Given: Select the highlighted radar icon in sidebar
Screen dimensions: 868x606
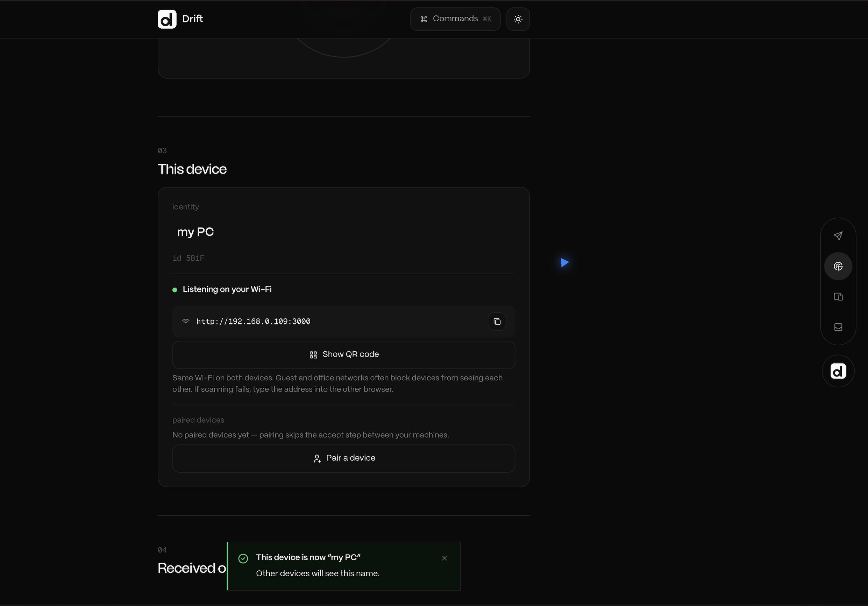Looking at the screenshot, I should [838, 266].
